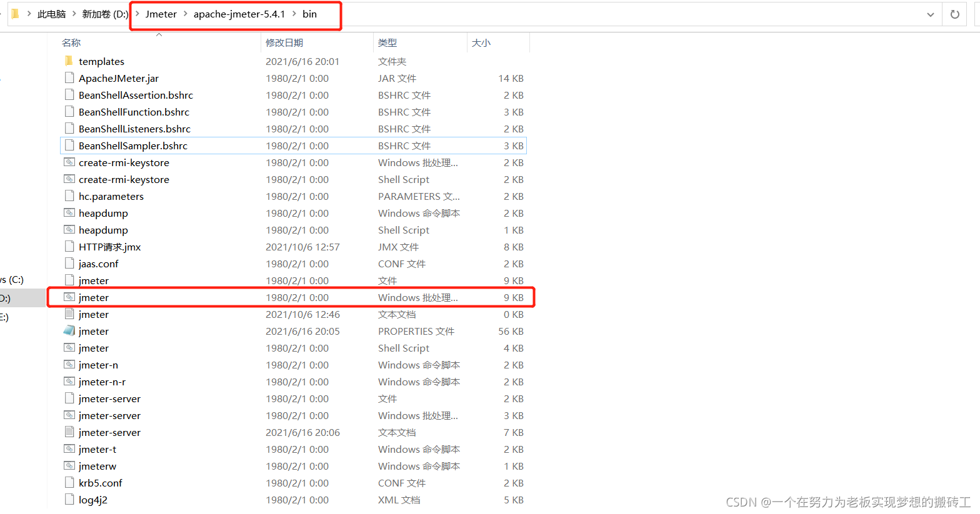Click the 2021/6/16 20:01 date of templates
This screenshot has width=980, height=514.
click(x=302, y=61)
